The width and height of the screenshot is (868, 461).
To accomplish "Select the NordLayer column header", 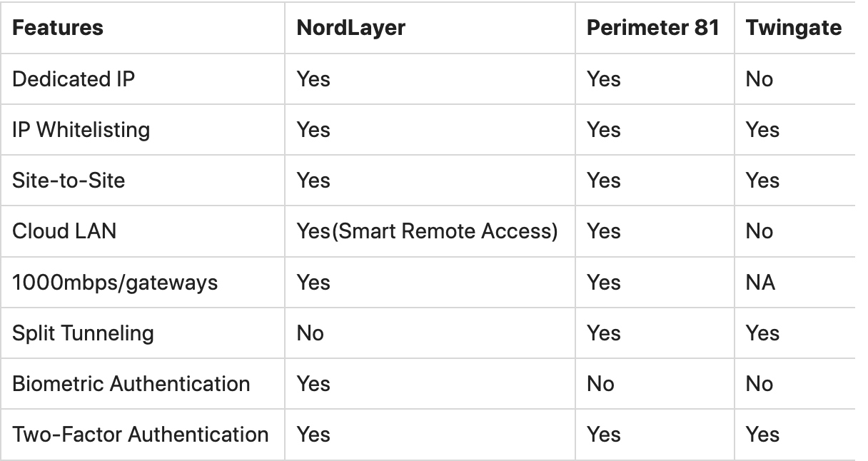I will click(x=350, y=28).
